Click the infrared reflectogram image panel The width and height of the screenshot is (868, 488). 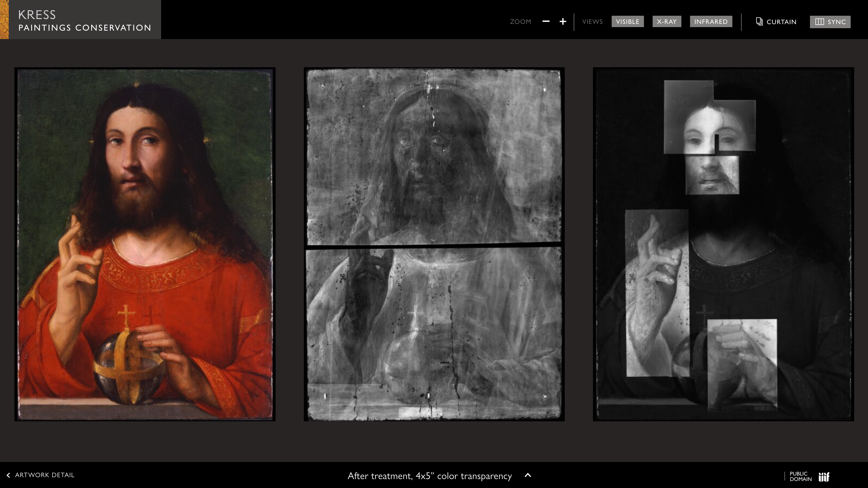click(723, 244)
